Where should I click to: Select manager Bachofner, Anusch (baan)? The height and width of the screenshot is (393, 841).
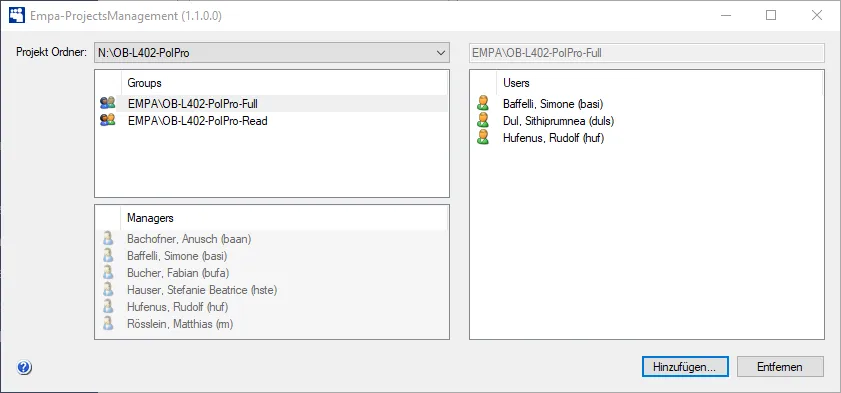(189, 239)
